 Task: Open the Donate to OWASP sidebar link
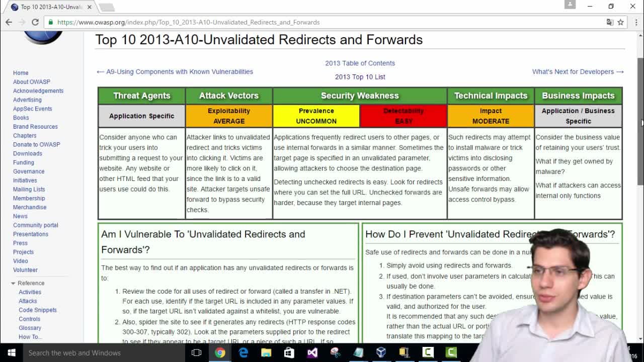coord(36,144)
